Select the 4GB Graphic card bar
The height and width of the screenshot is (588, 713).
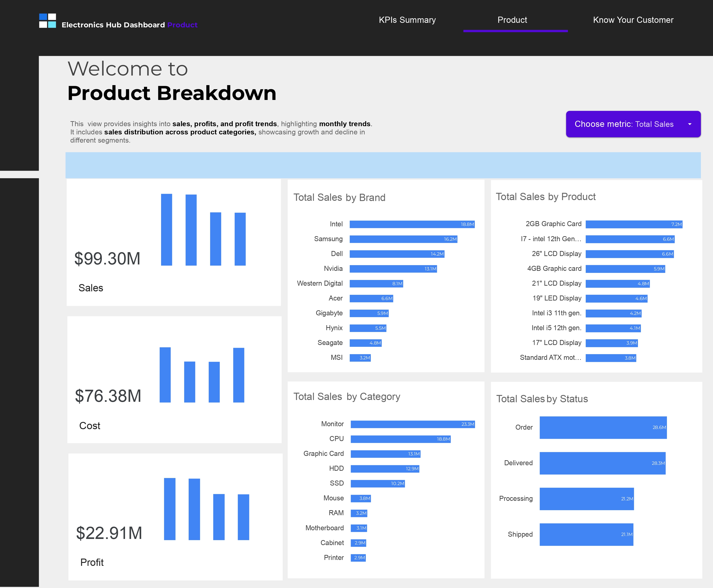625,269
